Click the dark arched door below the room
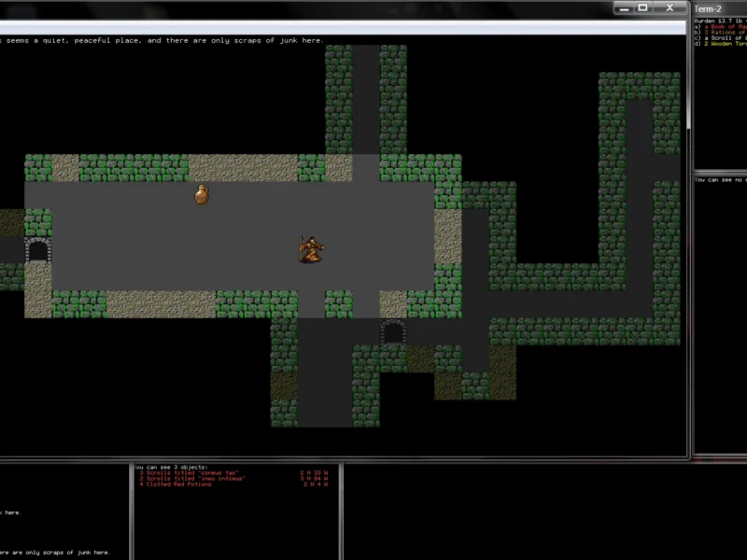747x560 pixels. (393, 332)
